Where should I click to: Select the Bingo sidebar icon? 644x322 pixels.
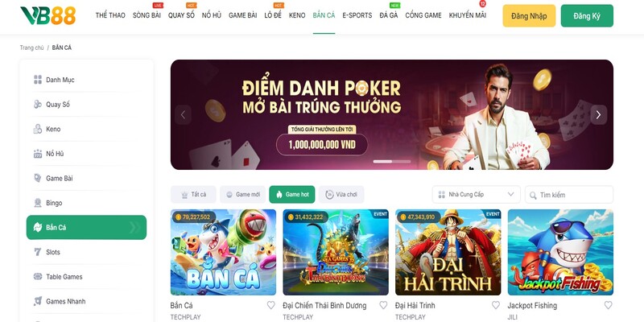pos(38,203)
